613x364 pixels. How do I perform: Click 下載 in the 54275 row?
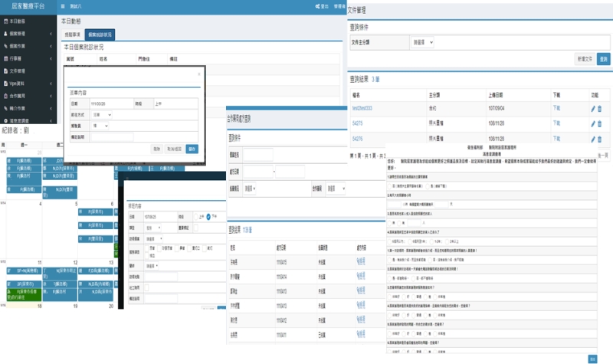[557, 123]
